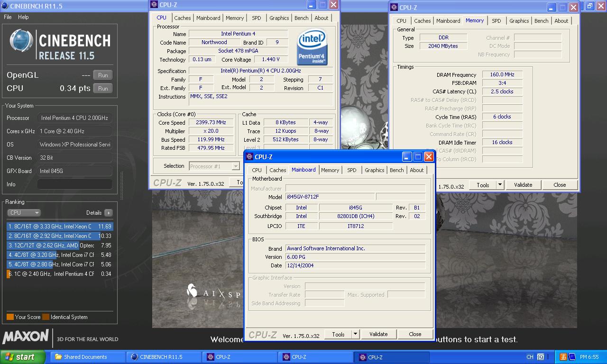The image size is (607, 364).
Task: Open the Help menu in Cinebench
Action: [23, 17]
